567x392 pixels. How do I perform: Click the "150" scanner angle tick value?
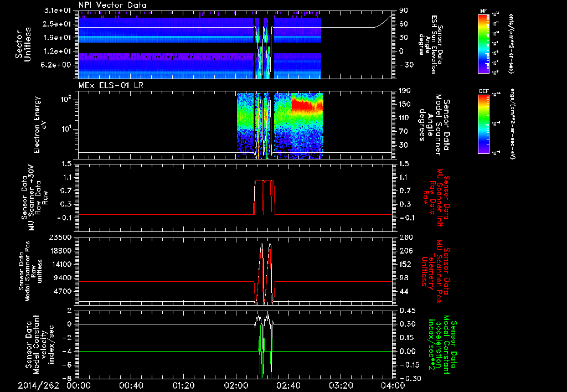(x=405, y=105)
